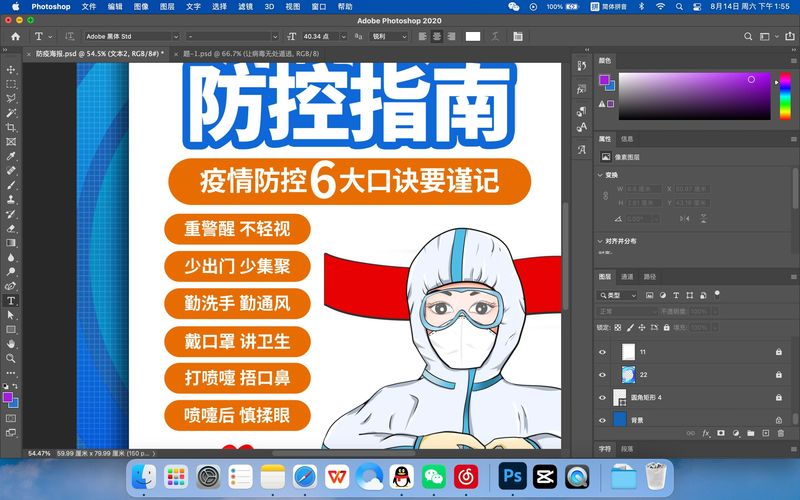
Task: Click the delete layer trash icon
Action: click(x=781, y=433)
